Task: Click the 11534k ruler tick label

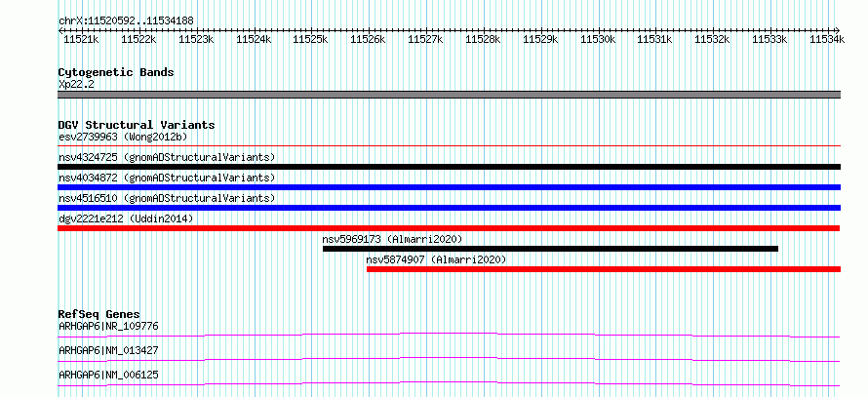Action: 828,39
